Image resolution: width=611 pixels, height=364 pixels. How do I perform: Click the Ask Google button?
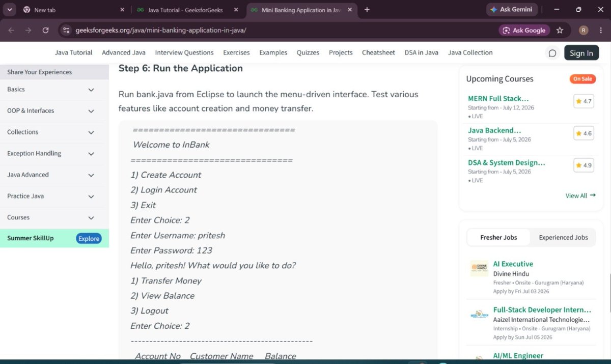coord(524,30)
